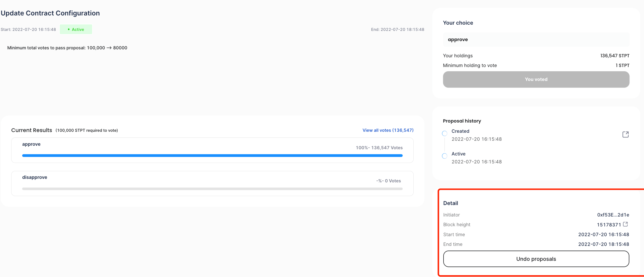
Task: Select the Created history step circle
Action: coord(444,133)
